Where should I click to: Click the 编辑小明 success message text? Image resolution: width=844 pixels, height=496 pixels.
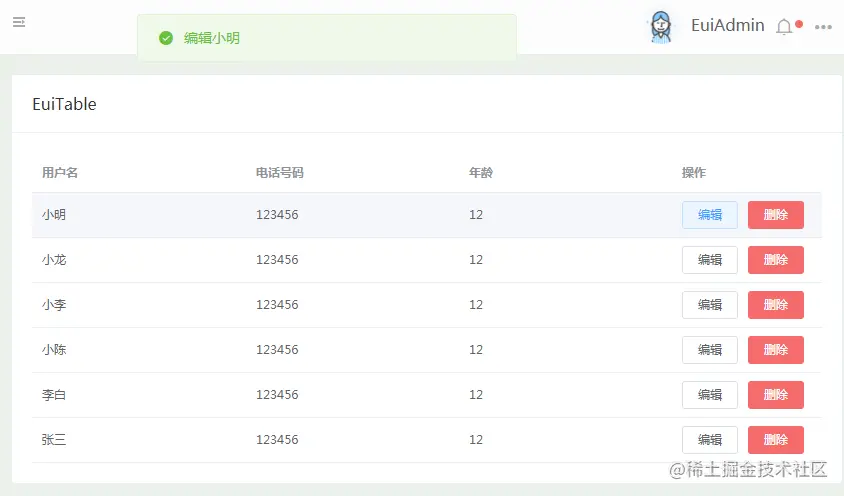tap(212, 38)
